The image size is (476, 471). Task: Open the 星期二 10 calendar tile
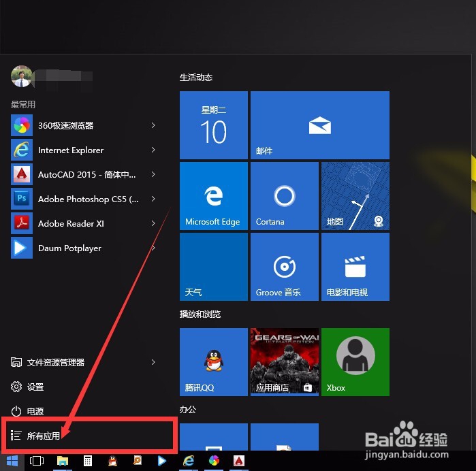click(x=214, y=125)
